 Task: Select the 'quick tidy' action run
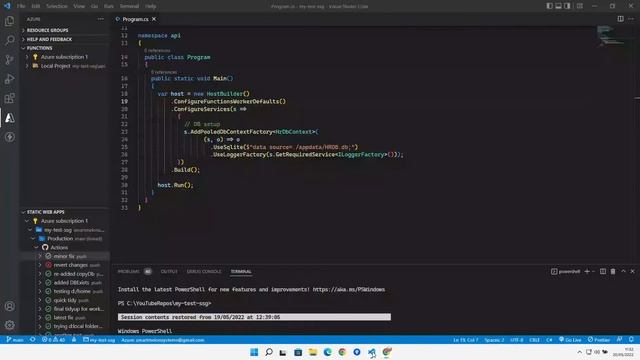[x=65, y=300]
